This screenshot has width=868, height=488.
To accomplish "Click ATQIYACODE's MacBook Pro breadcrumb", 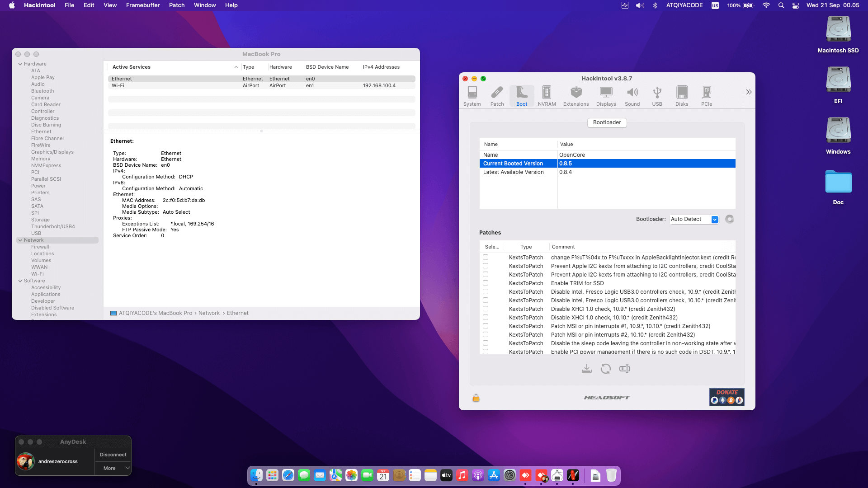I will click(156, 313).
